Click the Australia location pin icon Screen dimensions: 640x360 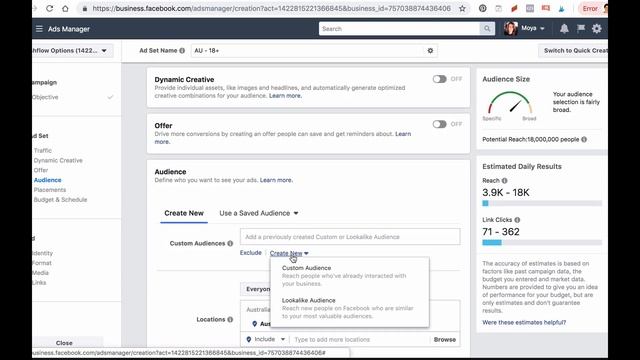[254, 324]
